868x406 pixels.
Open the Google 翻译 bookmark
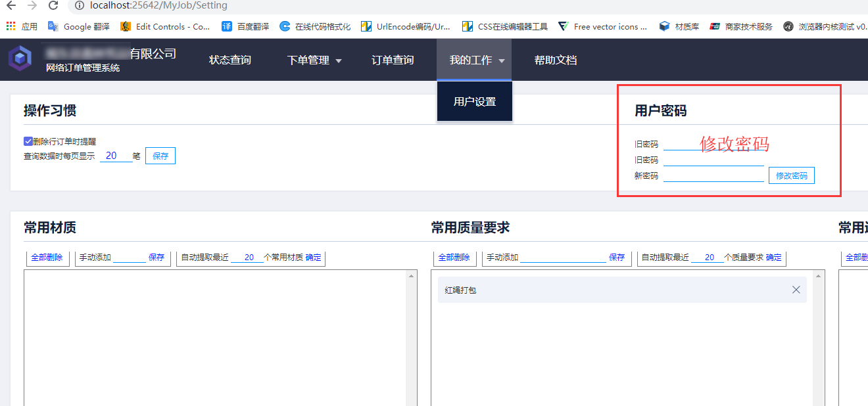tap(79, 27)
